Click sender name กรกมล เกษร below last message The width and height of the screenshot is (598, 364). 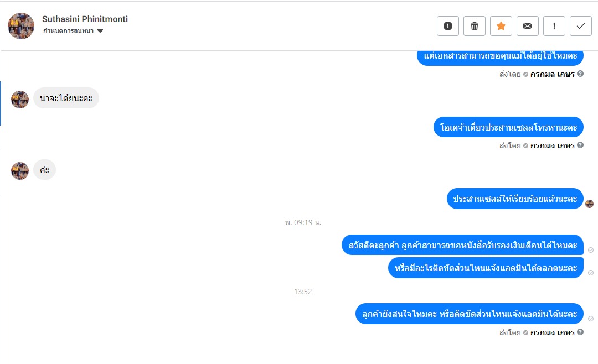552,332
